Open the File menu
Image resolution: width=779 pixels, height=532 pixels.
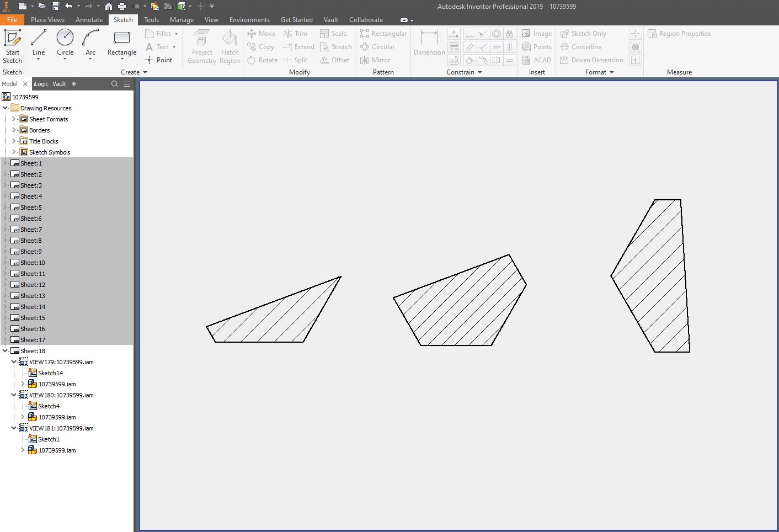[x=12, y=19]
